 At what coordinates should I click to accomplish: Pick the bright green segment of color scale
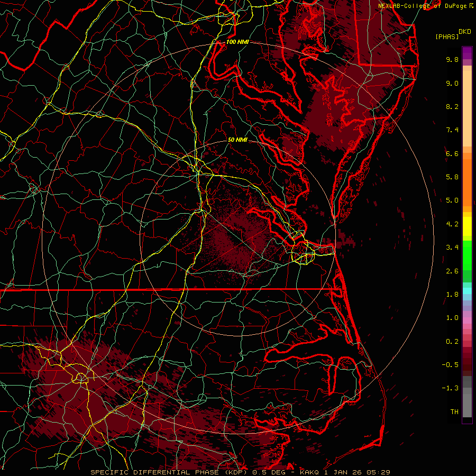click(467, 255)
